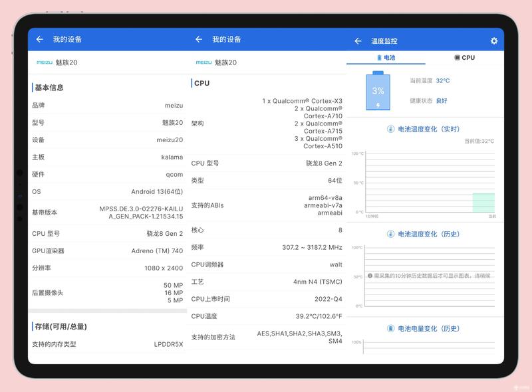
Task: Click the 电池温度变化（历史） heading
Action: [x=429, y=234]
